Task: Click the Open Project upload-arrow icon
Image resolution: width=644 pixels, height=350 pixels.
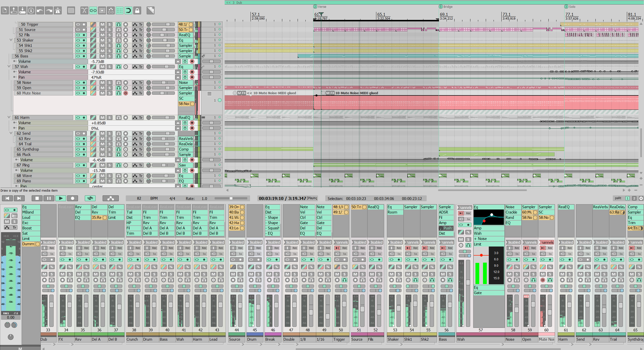Action: coord(14,11)
